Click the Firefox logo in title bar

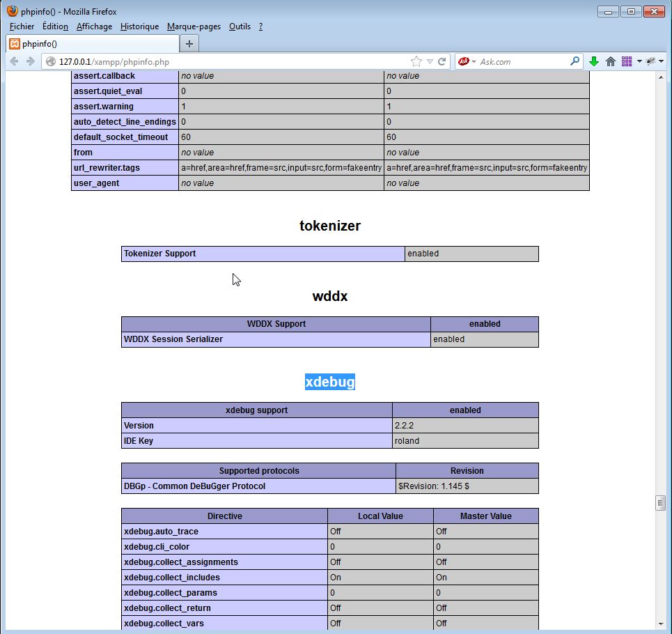point(13,10)
